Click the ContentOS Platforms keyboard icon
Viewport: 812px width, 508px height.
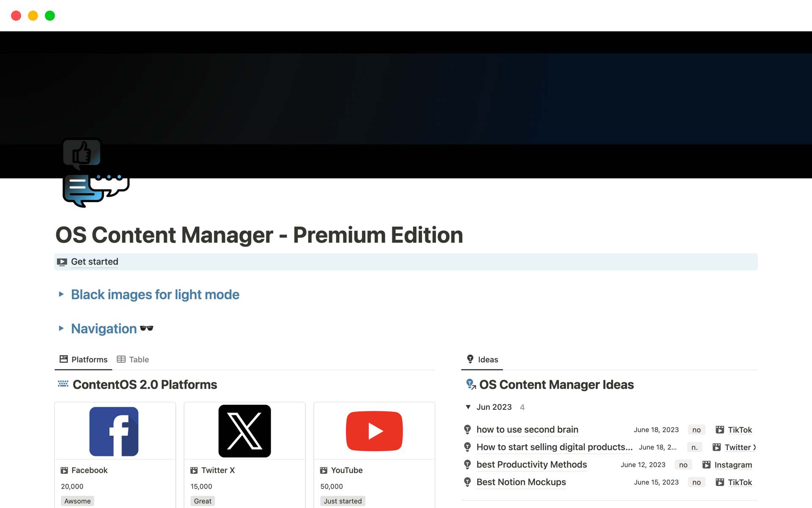click(63, 384)
